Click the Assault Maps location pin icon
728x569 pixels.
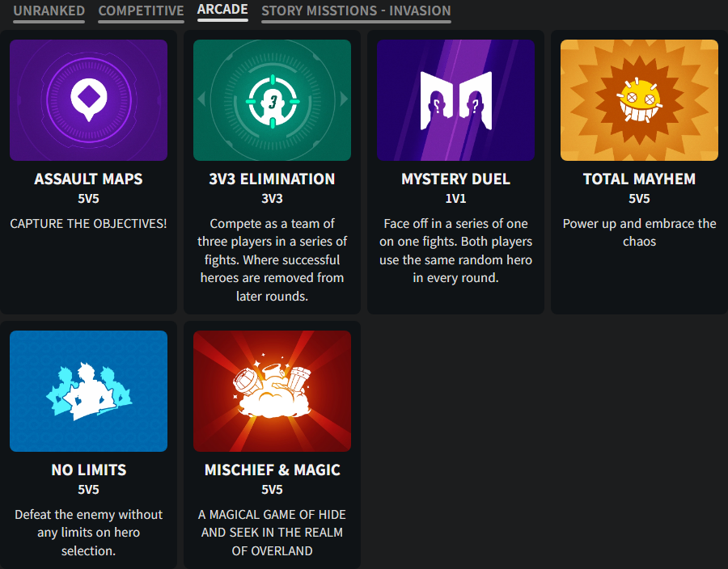[89, 100]
